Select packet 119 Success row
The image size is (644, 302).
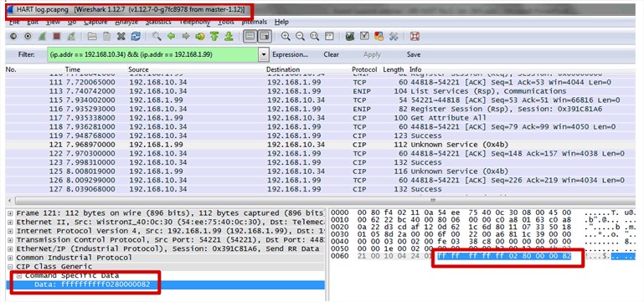[321, 136]
